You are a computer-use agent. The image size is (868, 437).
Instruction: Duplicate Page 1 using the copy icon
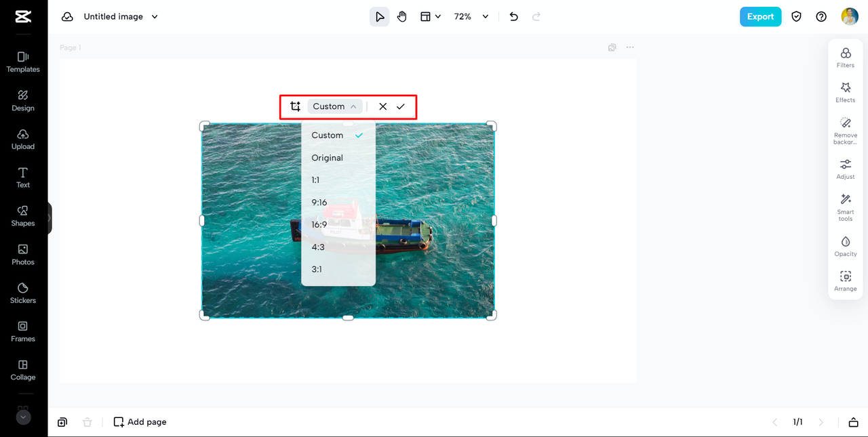612,47
